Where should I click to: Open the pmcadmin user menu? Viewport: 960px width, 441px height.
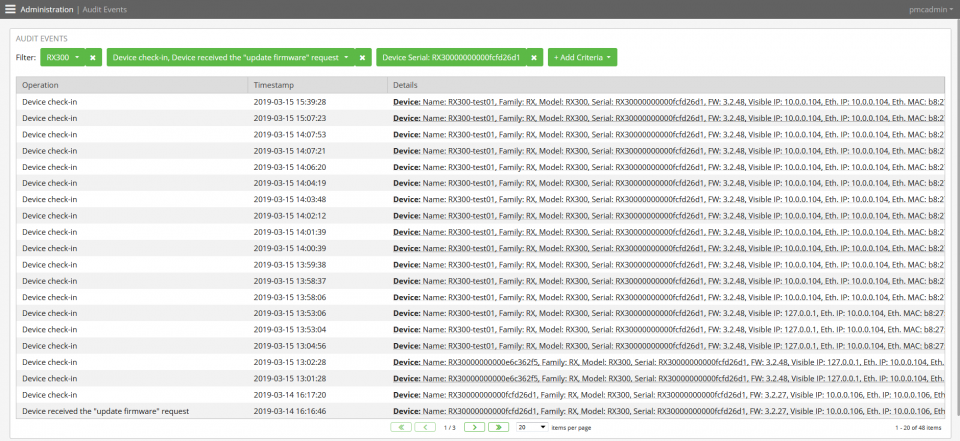pyautogui.click(x=923, y=9)
